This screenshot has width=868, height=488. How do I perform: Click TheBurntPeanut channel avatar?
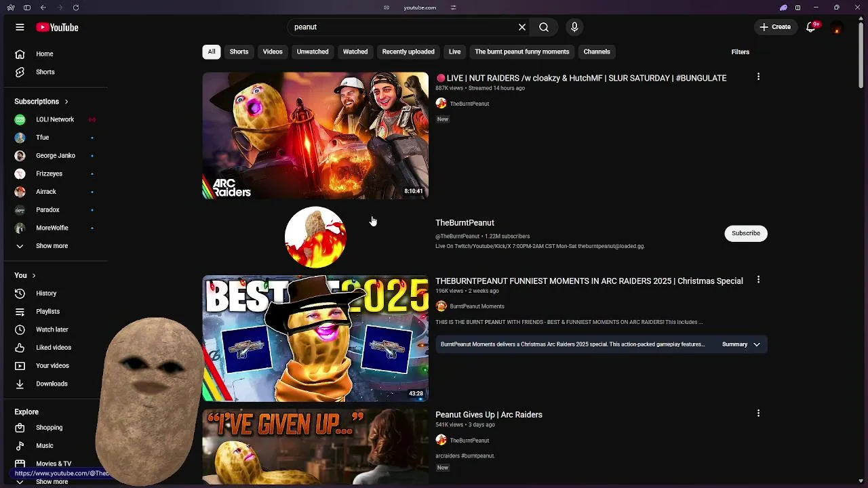coord(315,237)
